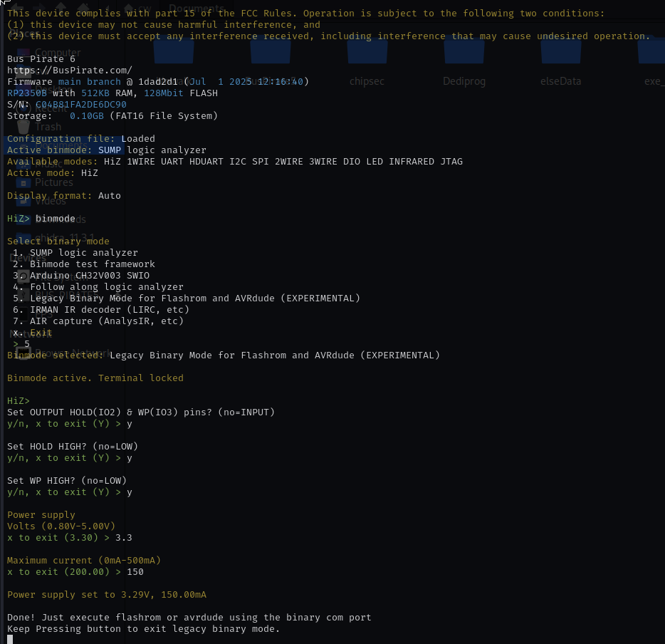Click the 'Volts (0.80V-5.00V)' line
Screen dimensions: 665x644
[x=61, y=526]
